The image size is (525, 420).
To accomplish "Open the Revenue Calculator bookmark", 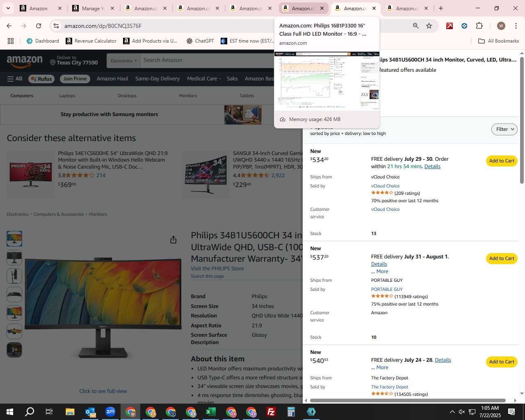I will click(91, 41).
